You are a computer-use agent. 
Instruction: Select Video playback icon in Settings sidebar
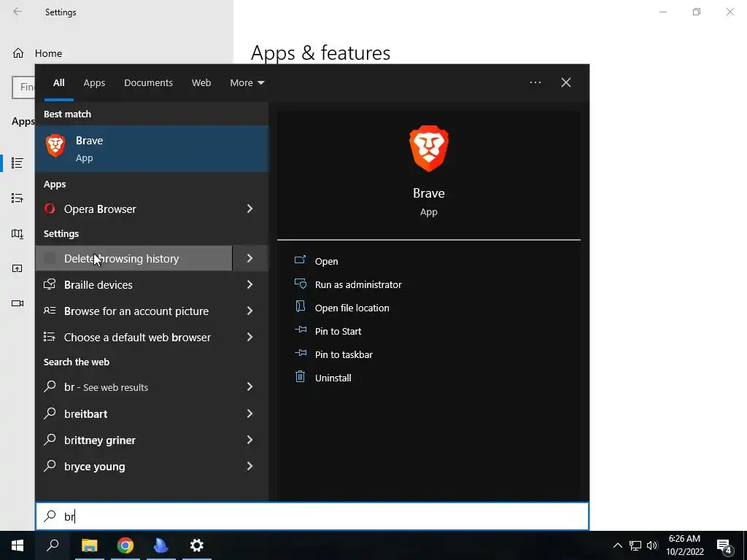point(18,303)
